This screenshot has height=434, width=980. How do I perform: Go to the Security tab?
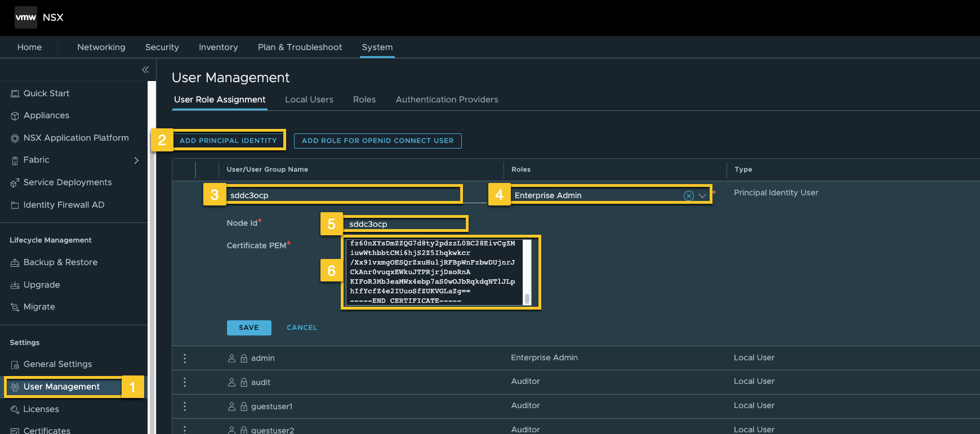coord(162,47)
